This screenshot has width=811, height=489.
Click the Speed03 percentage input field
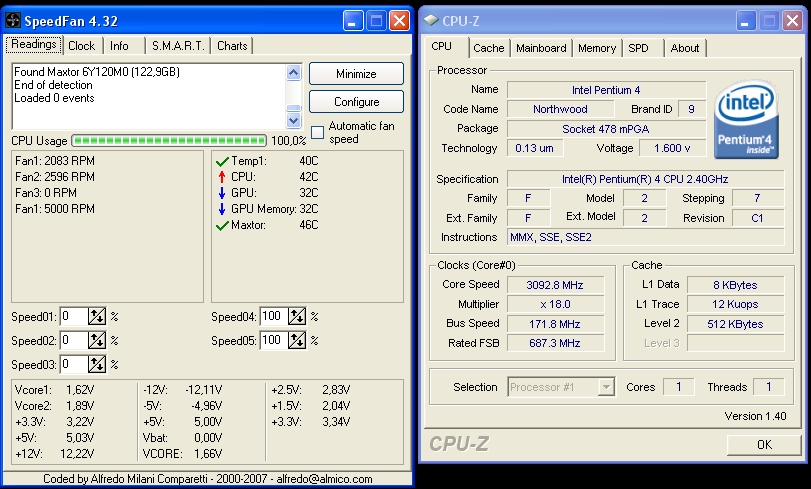(74, 364)
